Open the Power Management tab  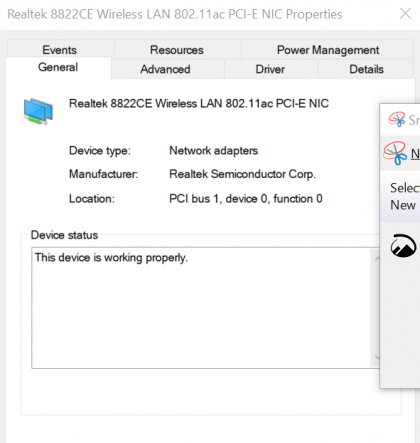[328, 50]
